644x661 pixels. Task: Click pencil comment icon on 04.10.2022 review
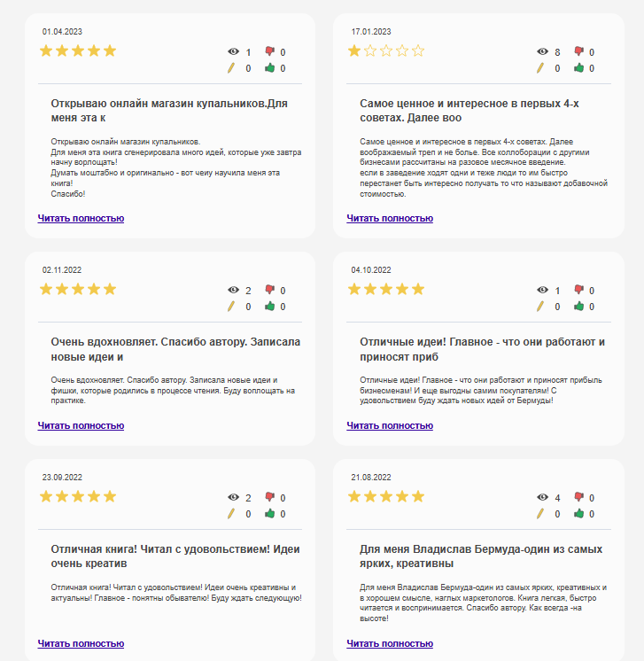(x=542, y=306)
